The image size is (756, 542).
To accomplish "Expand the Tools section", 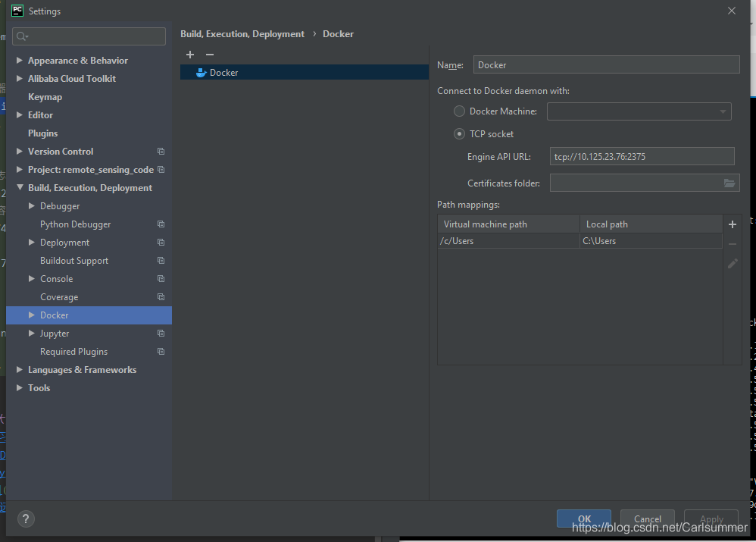I will pyautogui.click(x=19, y=387).
